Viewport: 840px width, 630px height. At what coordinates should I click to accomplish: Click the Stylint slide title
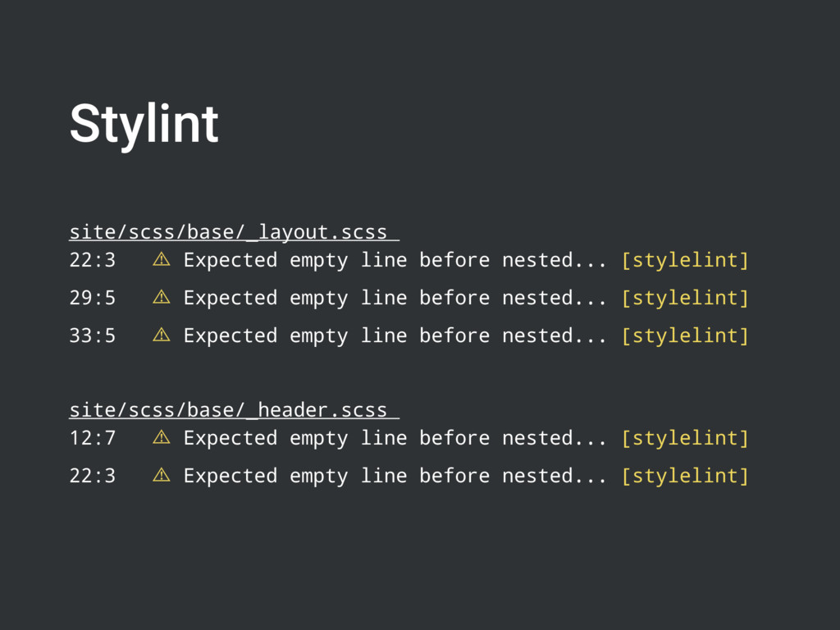pos(144,124)
